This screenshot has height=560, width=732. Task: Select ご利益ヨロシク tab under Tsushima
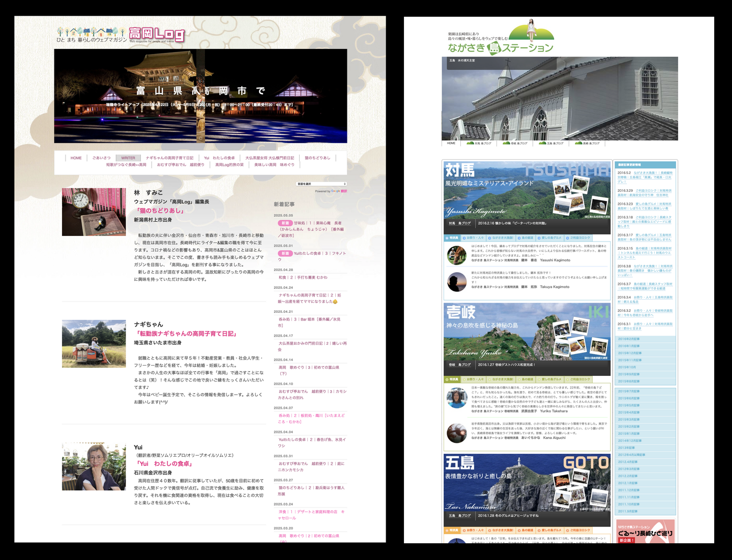578,238
